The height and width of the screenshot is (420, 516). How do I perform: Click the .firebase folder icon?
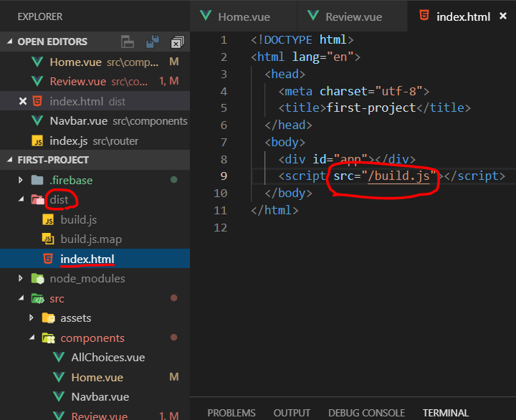point(37,180)
